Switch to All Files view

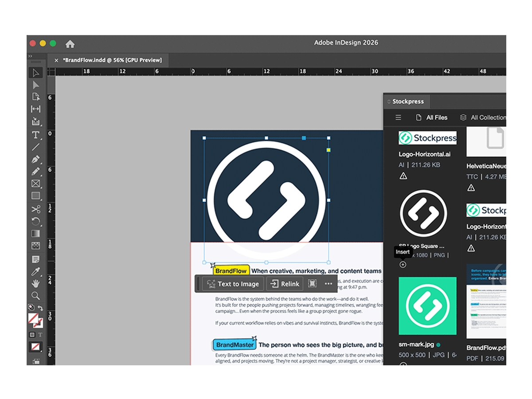(431, 117)
